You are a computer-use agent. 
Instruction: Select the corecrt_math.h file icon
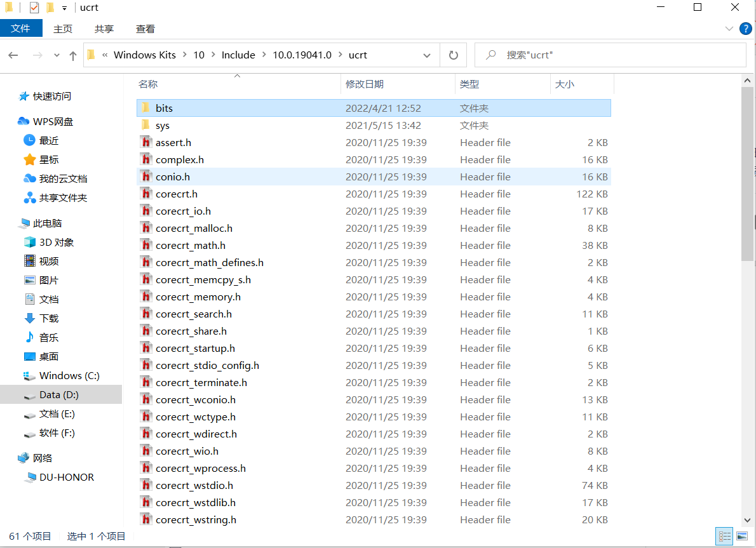pos(146,245)
